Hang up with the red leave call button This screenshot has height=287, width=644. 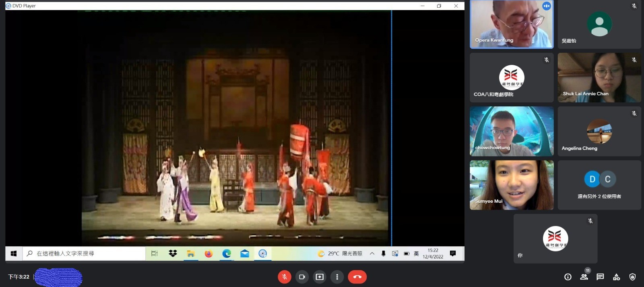pyautogui.click(x=357, y=277)
